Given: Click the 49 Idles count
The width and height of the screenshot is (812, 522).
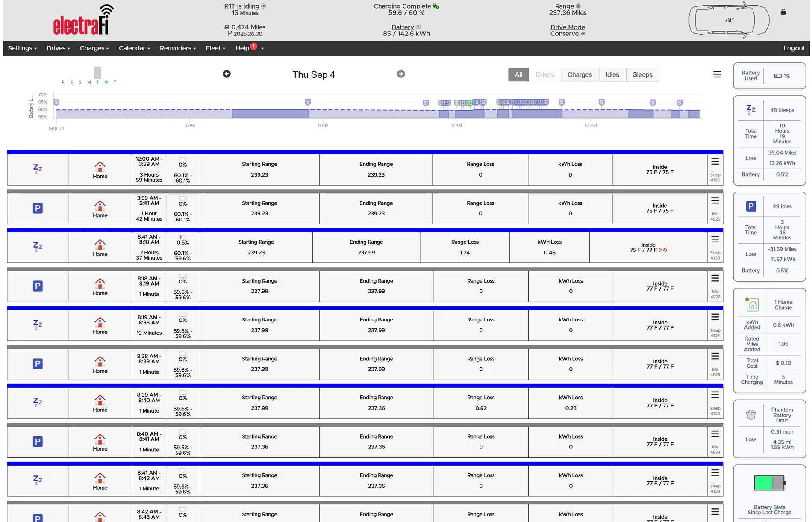Looking at the screenshot, I should (782, 206).
